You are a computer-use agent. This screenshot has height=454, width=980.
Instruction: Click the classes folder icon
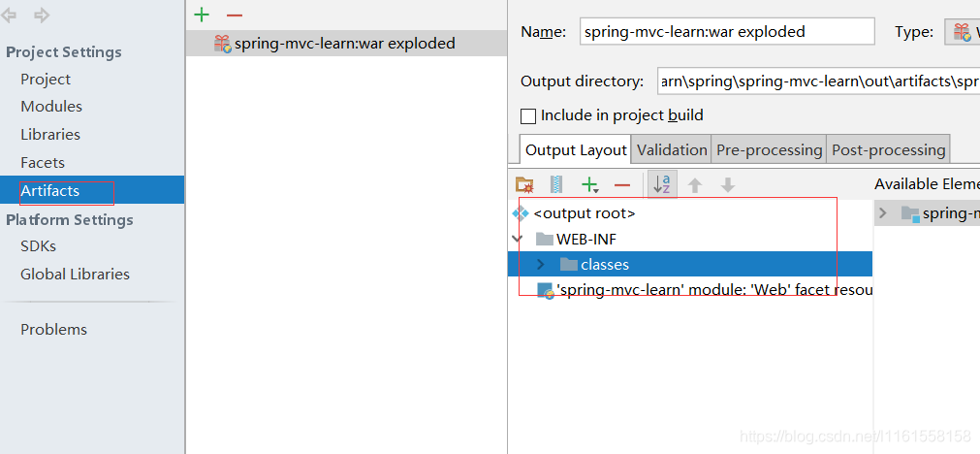[569, 265]
